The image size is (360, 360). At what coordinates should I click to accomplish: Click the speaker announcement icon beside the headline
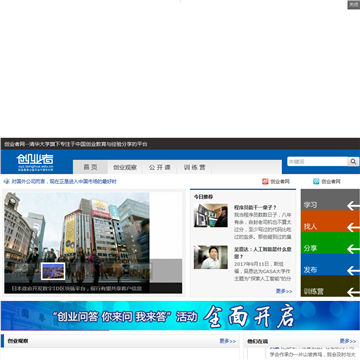pos(6,181)
